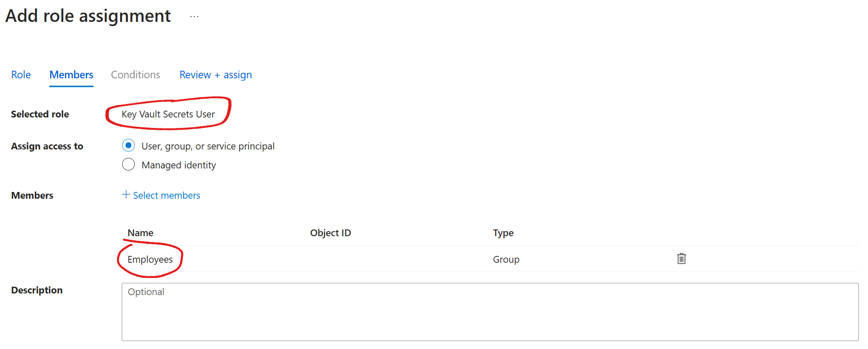Delete the Employees group member
This screenshot has height=349, width=868.
[x=681, y=258]
